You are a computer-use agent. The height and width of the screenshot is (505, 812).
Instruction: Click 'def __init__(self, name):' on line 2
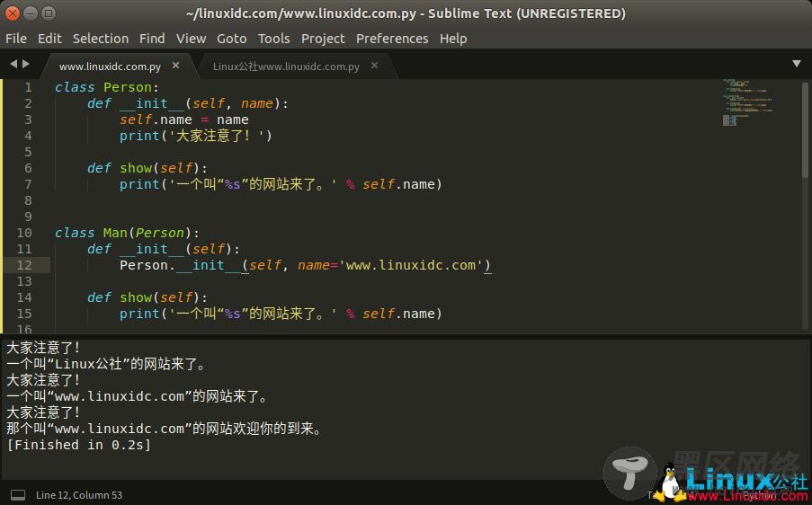point(187,103)
